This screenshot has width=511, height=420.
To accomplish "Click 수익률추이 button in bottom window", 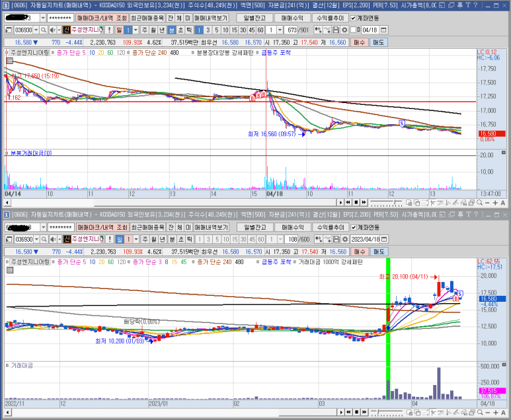I will [331, 228].
